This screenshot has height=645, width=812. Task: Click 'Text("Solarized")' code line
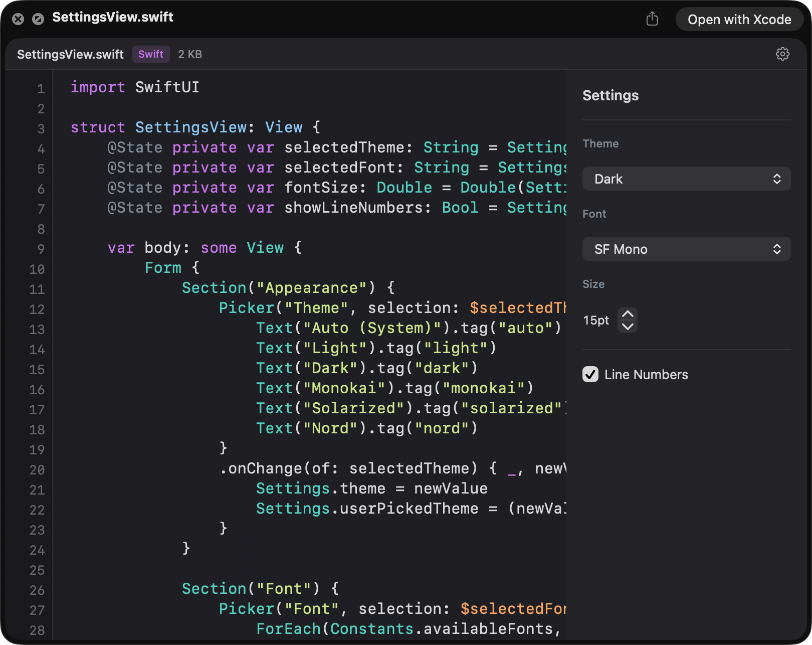(412, 408)
